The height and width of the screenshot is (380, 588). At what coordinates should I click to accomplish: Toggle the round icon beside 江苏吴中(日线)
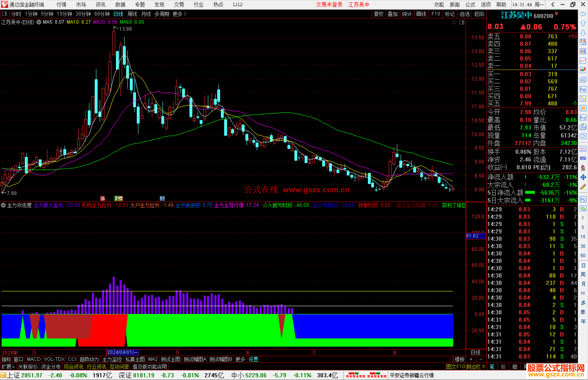[x=39, y=22]
